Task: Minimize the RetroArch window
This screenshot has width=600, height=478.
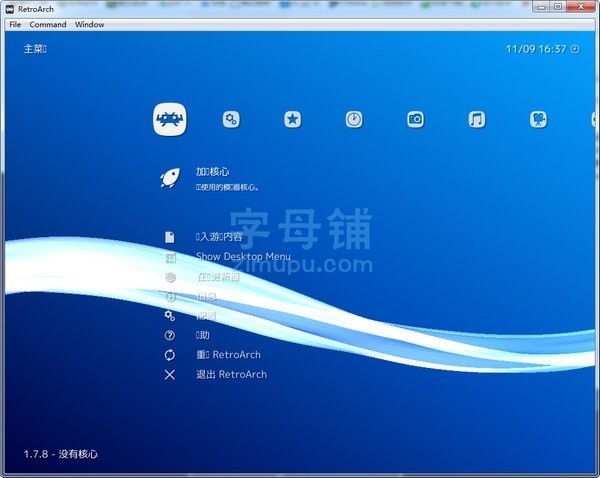Action: 541,7
